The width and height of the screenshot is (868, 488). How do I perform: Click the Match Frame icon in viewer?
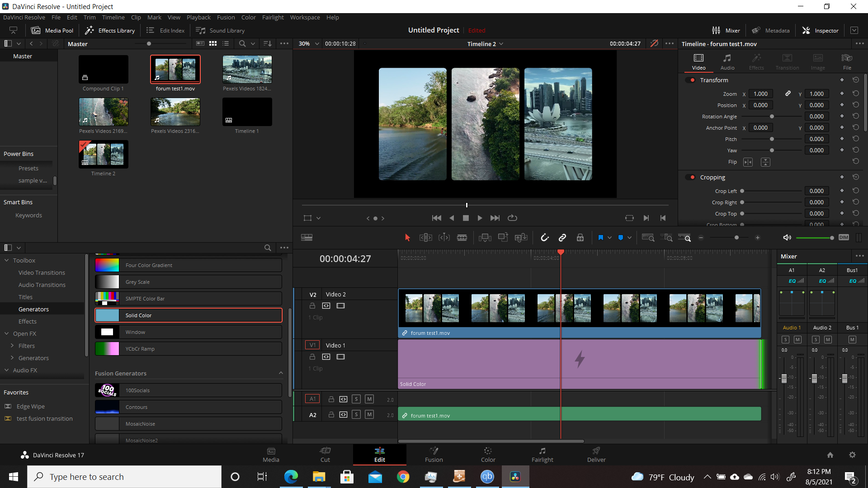click(629, 218)
